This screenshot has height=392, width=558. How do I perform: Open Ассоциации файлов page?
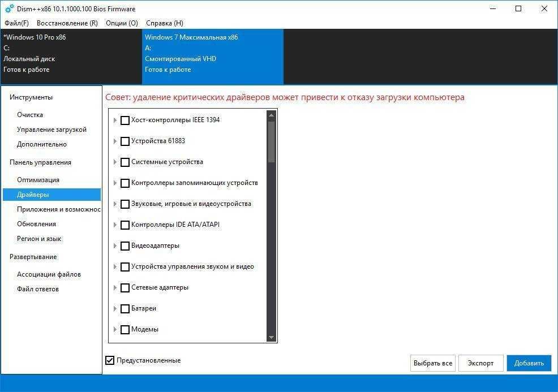(49, 274)
